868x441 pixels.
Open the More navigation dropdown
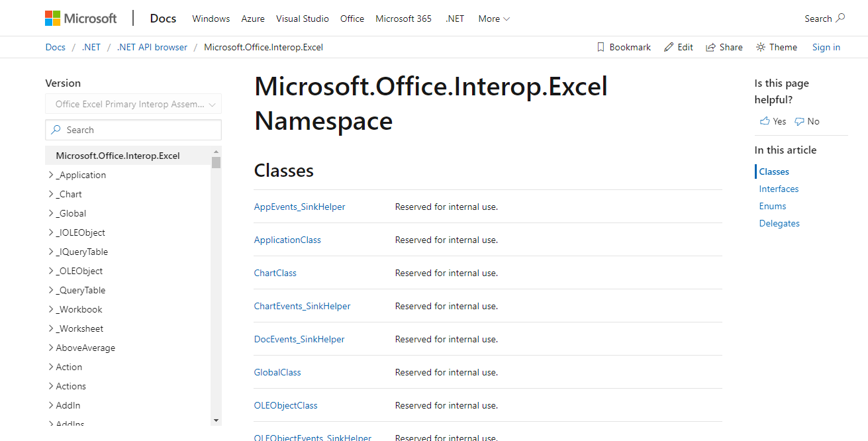[493, 19]
